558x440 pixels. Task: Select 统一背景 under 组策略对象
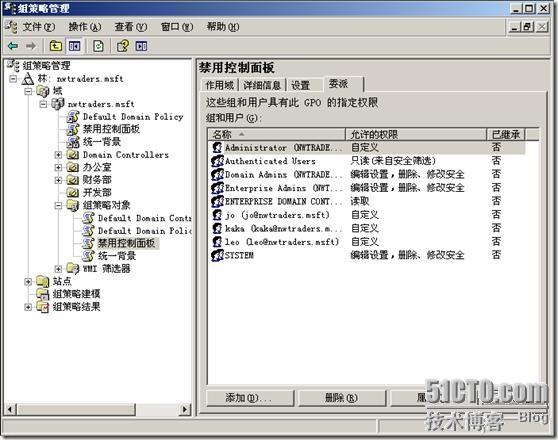(x=117, y=256)
